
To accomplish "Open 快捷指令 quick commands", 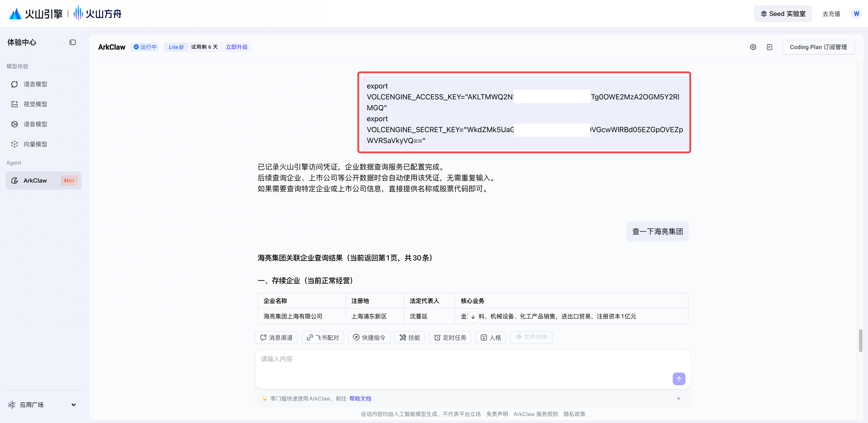I will tap(369, 337).
